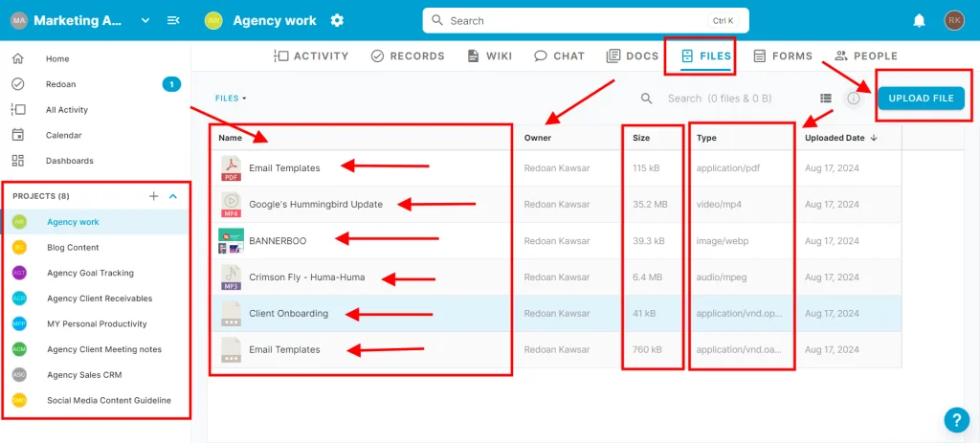
Task: Open Calendar from the sidebar
Action: pyautogui.click(x=63, y=135)
